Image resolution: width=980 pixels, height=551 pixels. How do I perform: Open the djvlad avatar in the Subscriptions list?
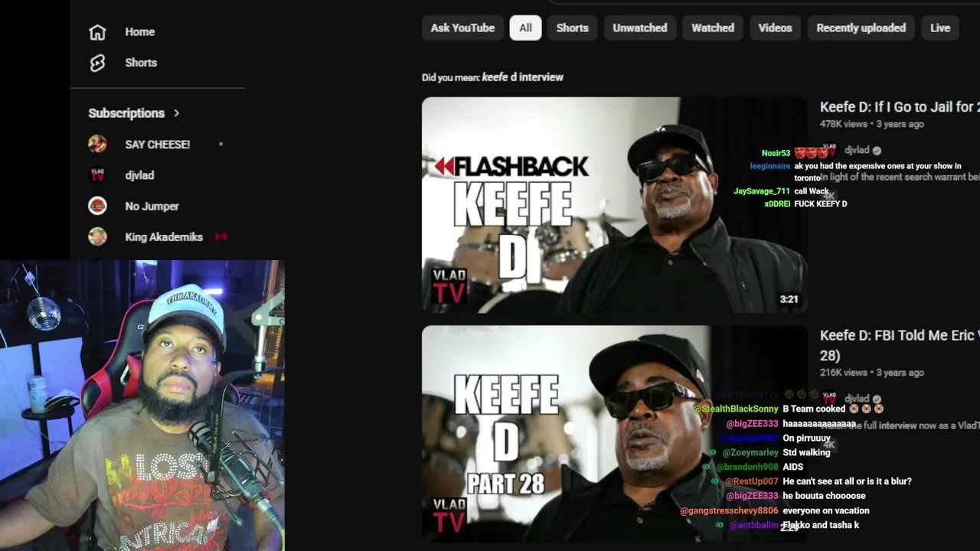(x=97, y=175)
